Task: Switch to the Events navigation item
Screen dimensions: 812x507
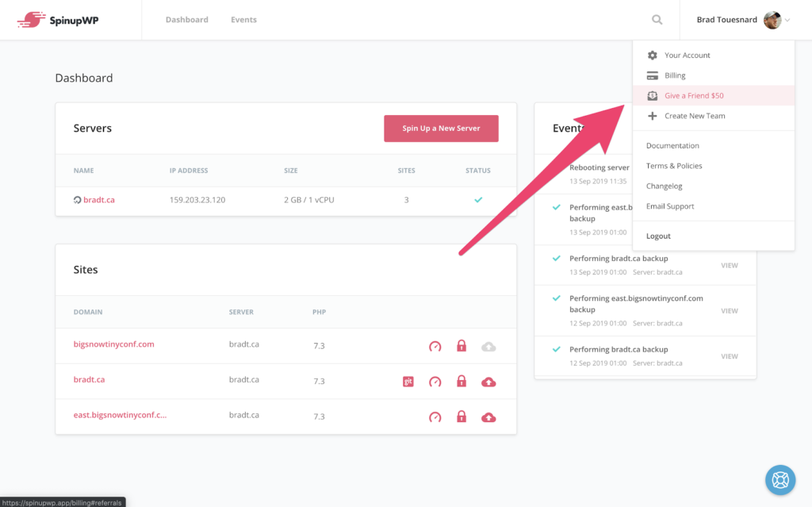Action: coord(243,19)
